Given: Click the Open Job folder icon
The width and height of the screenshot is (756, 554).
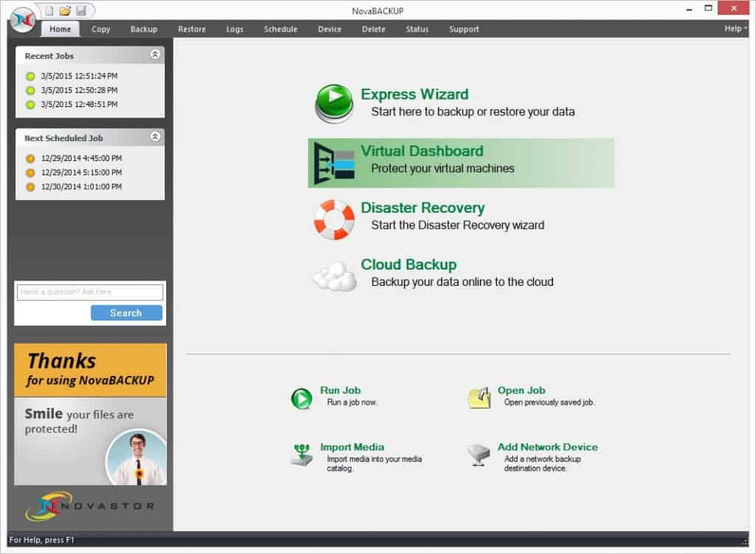Looking at the screenshot, I should pyautogui.click(x=479, y=397).
